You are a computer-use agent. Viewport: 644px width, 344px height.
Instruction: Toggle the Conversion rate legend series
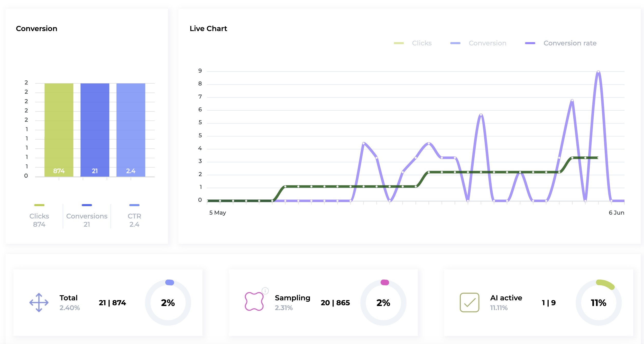(570, 43)
